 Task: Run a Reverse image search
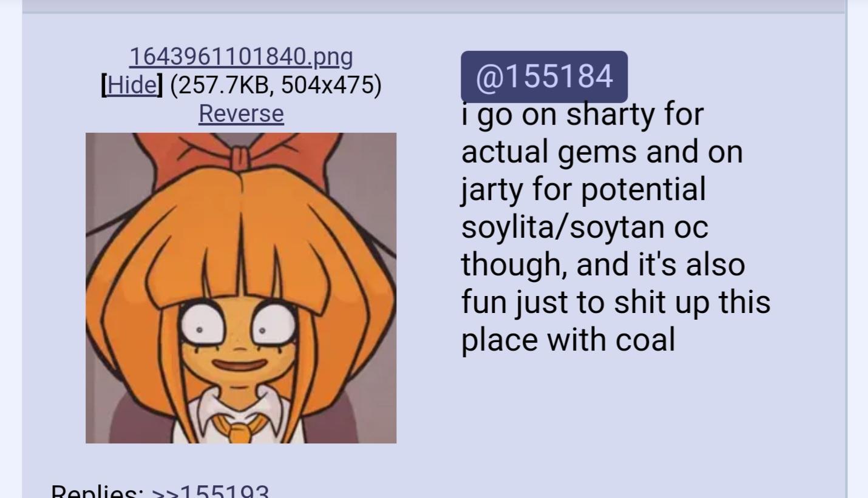pyautogui.click(x=241, y=113)
